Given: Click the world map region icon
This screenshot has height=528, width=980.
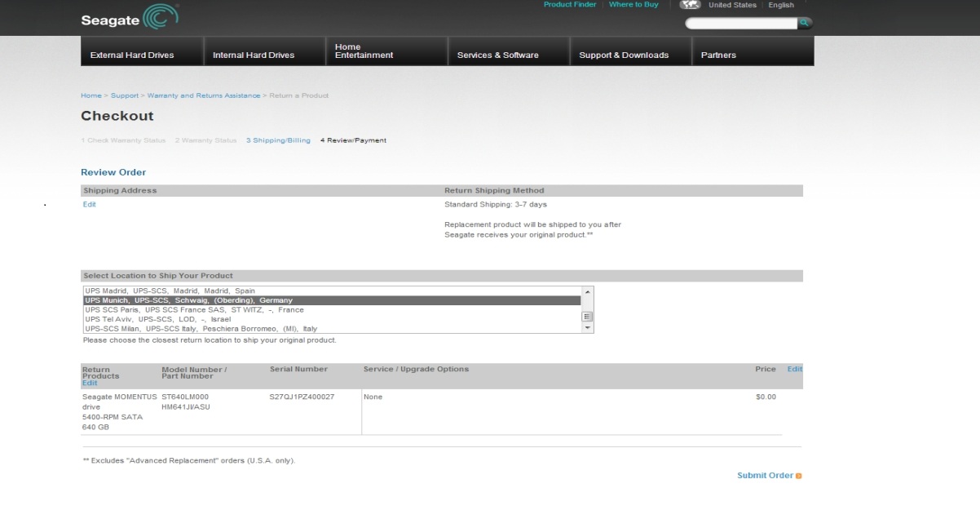Looking at the screenshot, I should (690, 5).
